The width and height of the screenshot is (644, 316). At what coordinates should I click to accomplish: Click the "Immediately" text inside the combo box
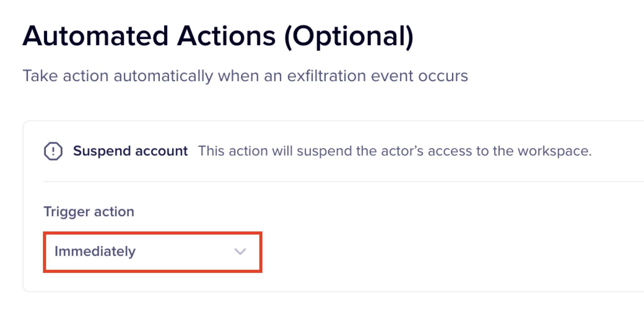(x=95, y=251)
